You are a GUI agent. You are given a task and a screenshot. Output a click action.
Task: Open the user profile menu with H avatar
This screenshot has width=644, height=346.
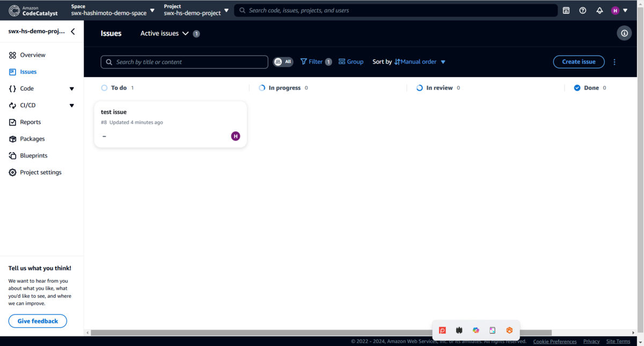coord(619,10)
